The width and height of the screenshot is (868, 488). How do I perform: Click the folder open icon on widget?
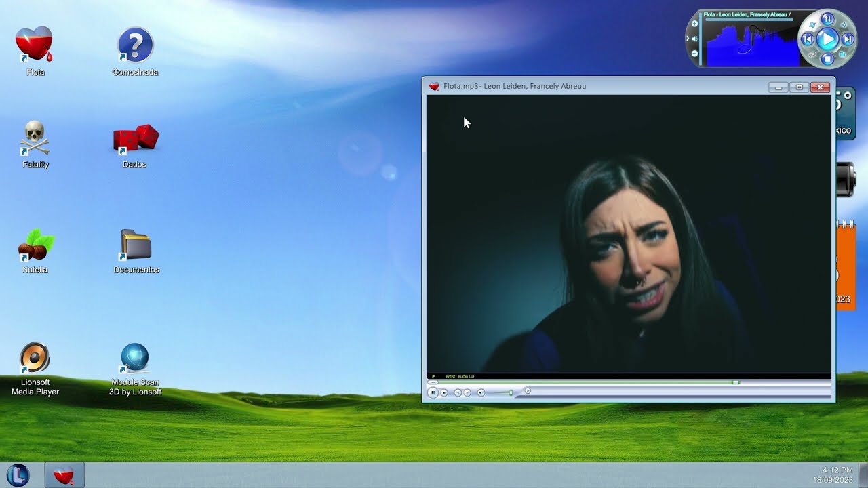coord(843,54)
